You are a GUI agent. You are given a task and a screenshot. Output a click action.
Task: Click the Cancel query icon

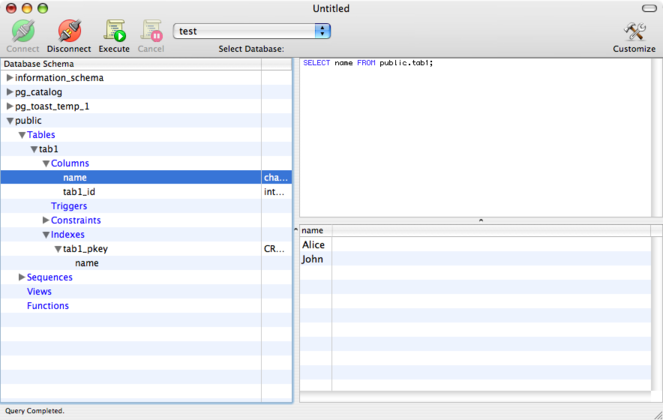(x=151, y=31)
